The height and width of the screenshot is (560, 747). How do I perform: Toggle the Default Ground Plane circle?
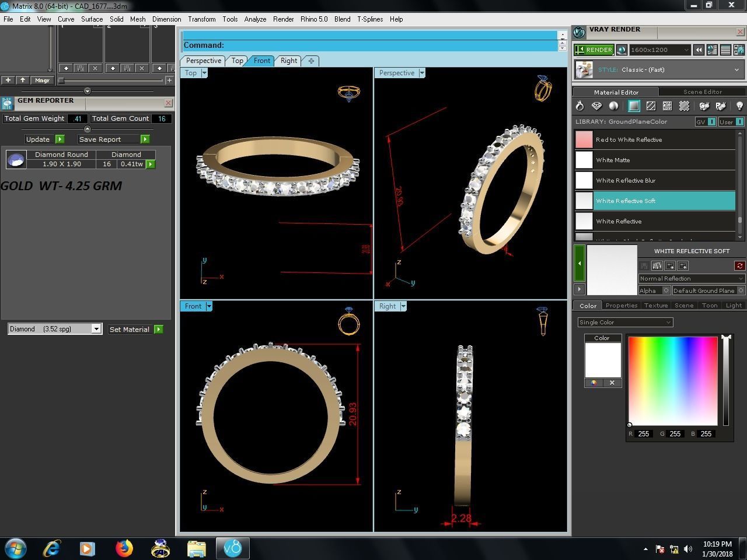[x=741, y=290]
